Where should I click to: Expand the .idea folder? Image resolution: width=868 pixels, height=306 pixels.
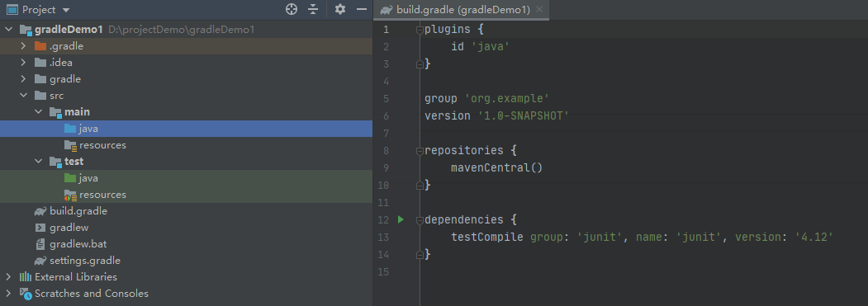pyautogui.click(x=23, y=63)
